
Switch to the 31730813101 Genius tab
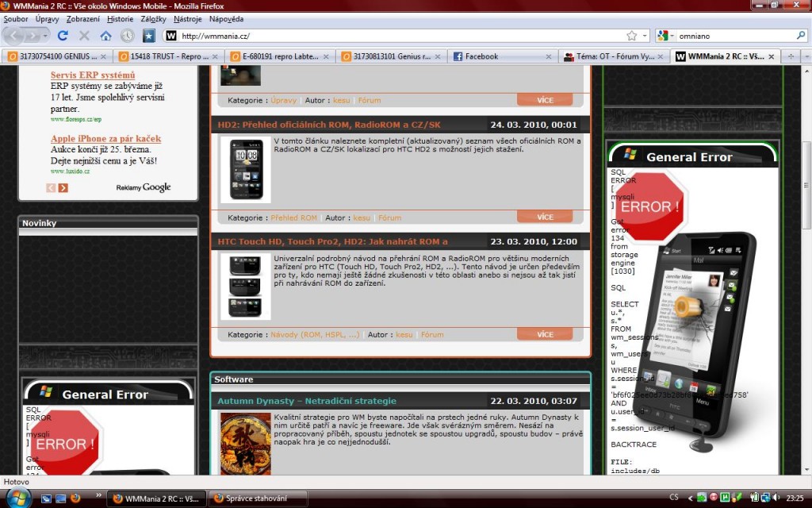[x=390, y=56]
